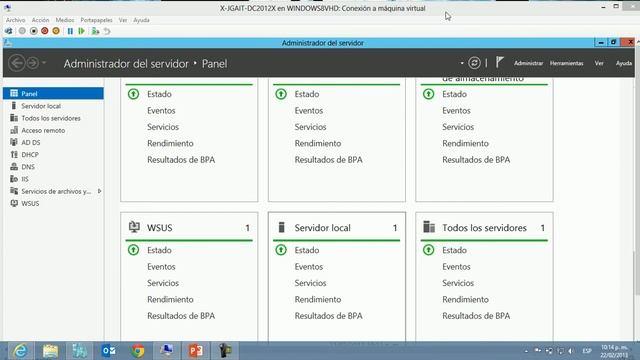Open Google Chrome from the taskbar
The image size is (640, 360).
(x=138, y=351)
